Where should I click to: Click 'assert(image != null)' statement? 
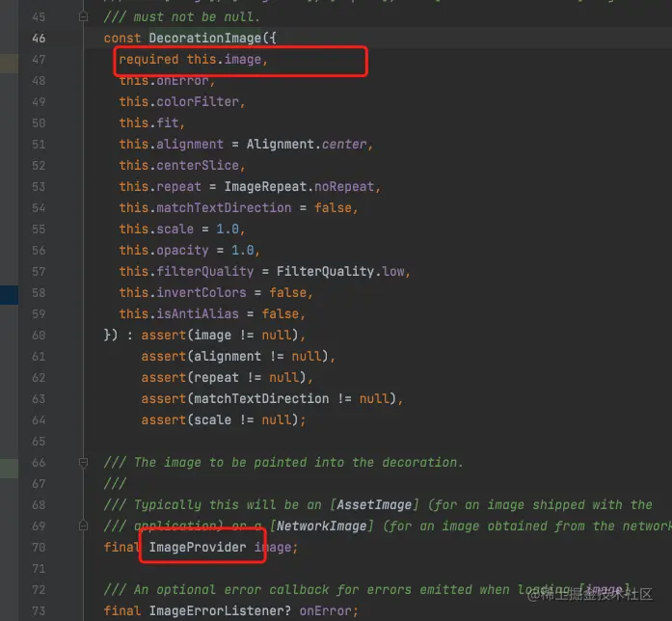point(220,336)
